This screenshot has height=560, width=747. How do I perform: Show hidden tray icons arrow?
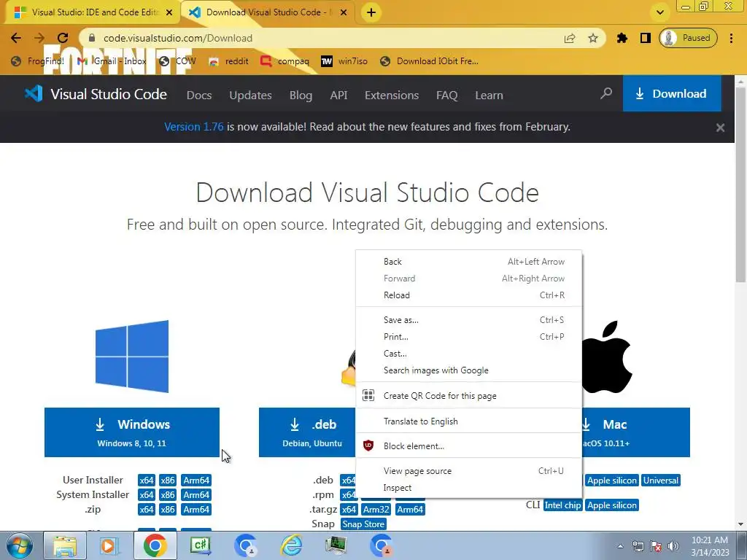(620, 546)
